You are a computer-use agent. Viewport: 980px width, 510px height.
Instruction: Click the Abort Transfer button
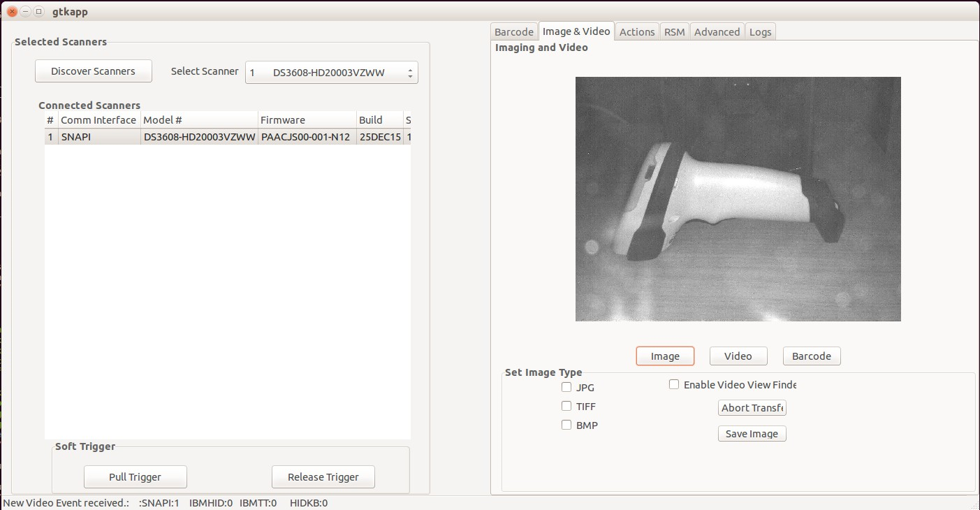click(x=752, y=408)
